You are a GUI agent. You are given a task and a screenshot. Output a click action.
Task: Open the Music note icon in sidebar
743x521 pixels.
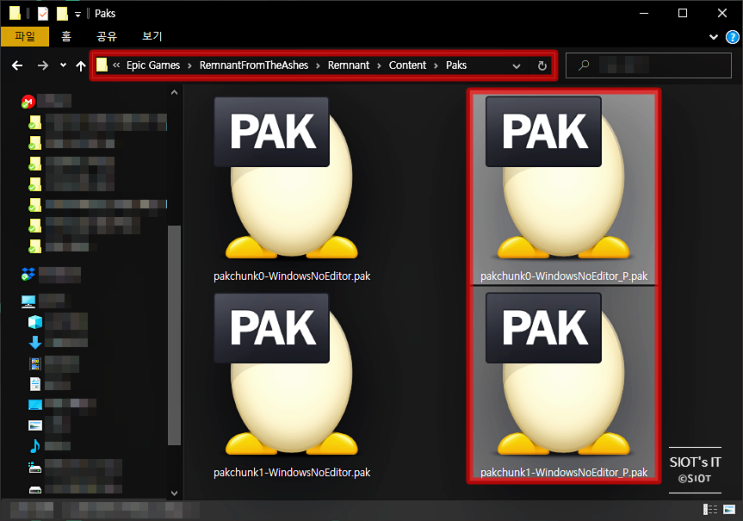coord(35,446)
